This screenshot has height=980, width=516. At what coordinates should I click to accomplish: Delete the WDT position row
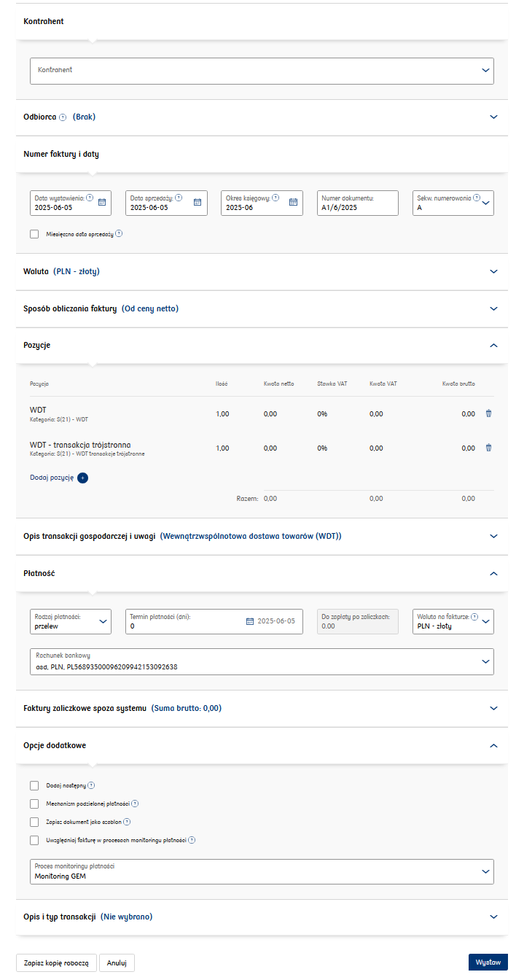pos(488,413)
